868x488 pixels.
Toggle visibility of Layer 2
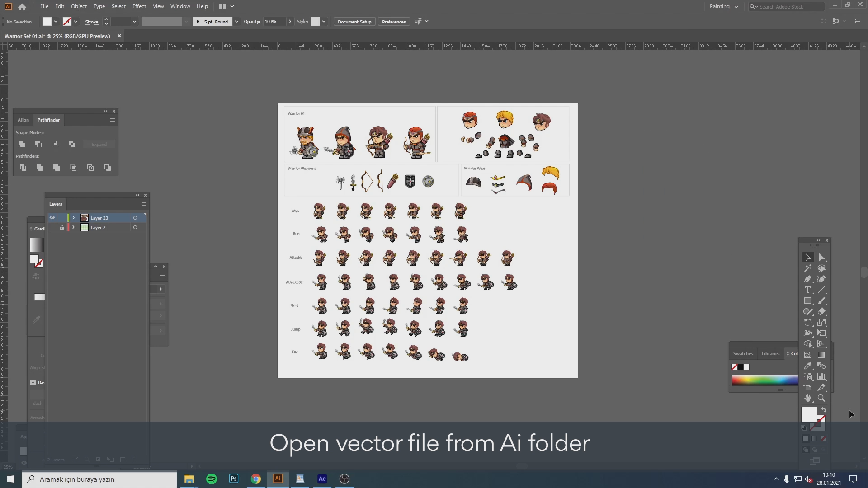click(x=52, y=228)
